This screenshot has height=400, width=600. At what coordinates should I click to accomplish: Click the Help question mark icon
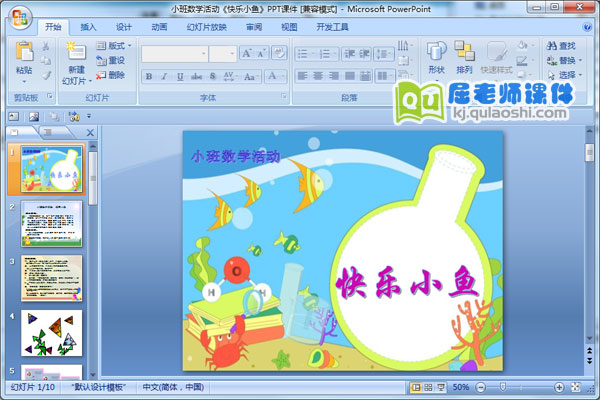[586, 27]
